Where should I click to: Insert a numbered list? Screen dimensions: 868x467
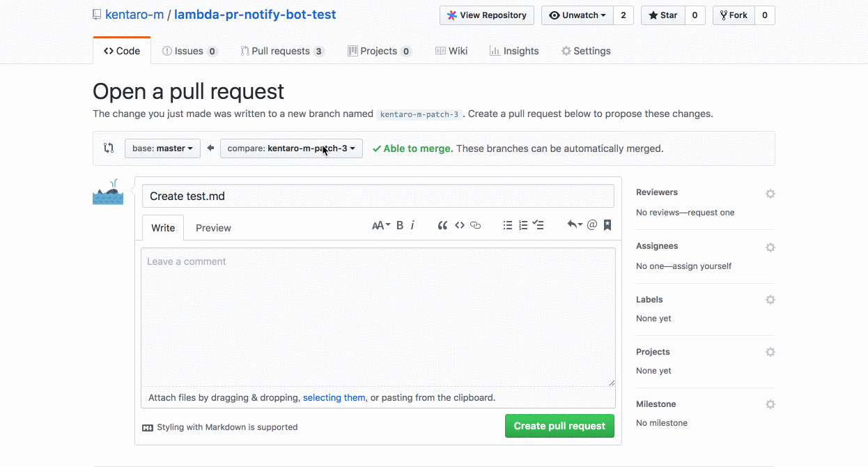pyautogui.click(x=523, y=225)
